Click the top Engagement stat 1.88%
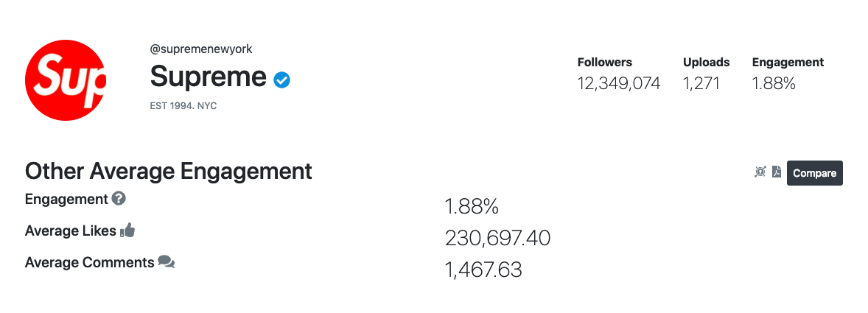This screenshot has width=868, height=313. [774, 83]
